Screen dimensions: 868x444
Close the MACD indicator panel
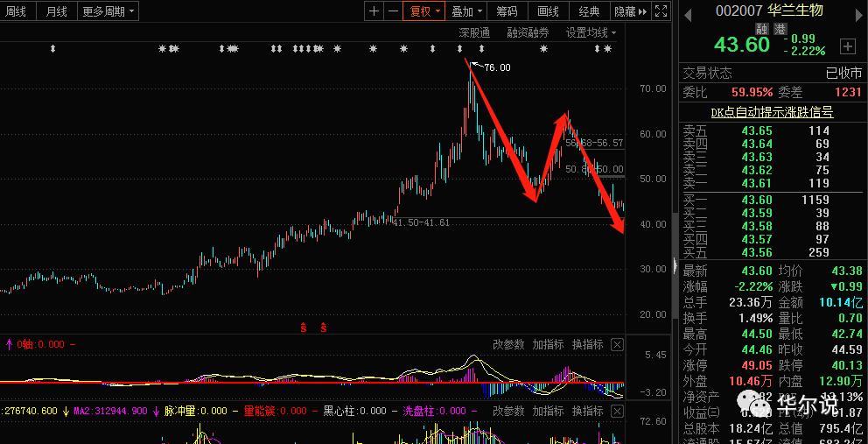[617, 345]
